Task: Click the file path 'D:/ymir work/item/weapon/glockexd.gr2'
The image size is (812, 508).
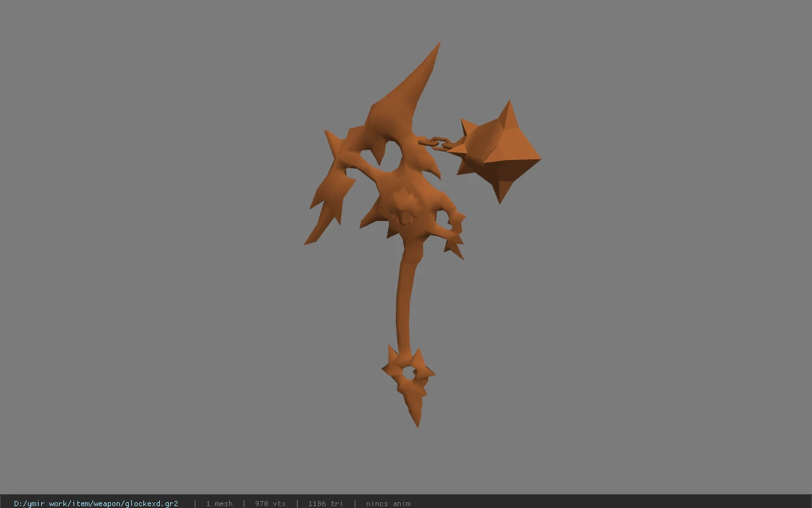Action: click(x=96, y=504)
